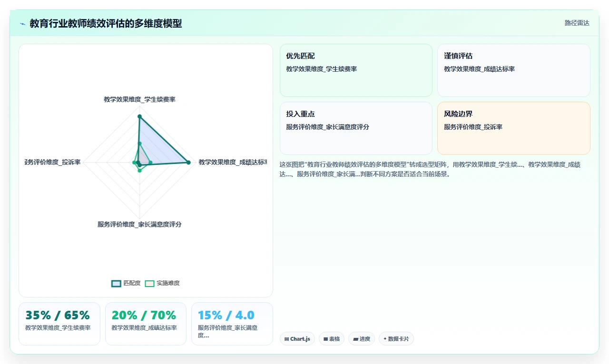Click 服务评价维度_投诉率 under 风险边界
The height and width of the screenshot is (364, 609).
(x=473, y=127)
